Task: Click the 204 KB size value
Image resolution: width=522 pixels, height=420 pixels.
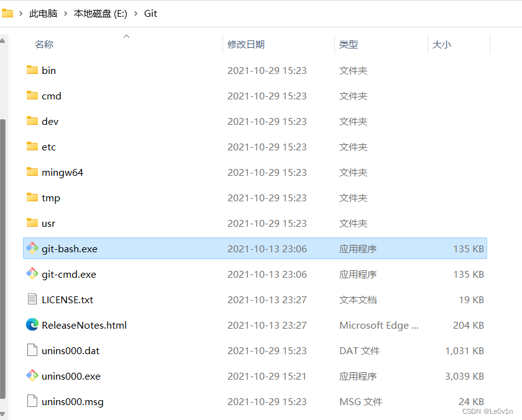Action: [469, 325]
